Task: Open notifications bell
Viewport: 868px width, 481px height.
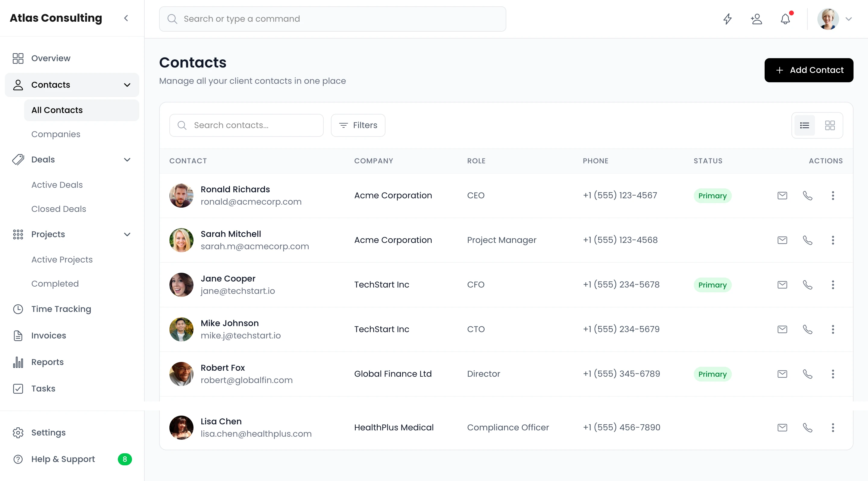Action: coord(785,19)
